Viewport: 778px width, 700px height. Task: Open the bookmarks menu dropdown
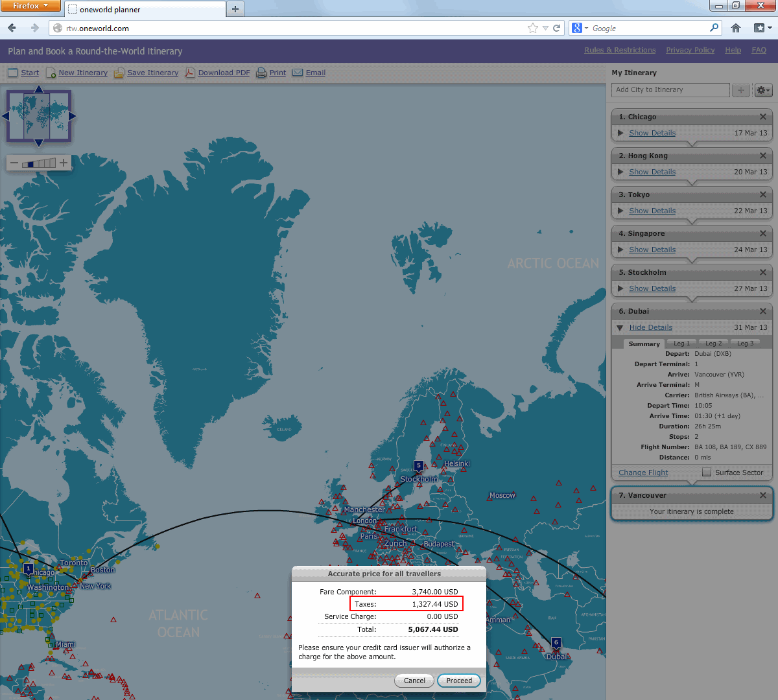coord(762,28)
